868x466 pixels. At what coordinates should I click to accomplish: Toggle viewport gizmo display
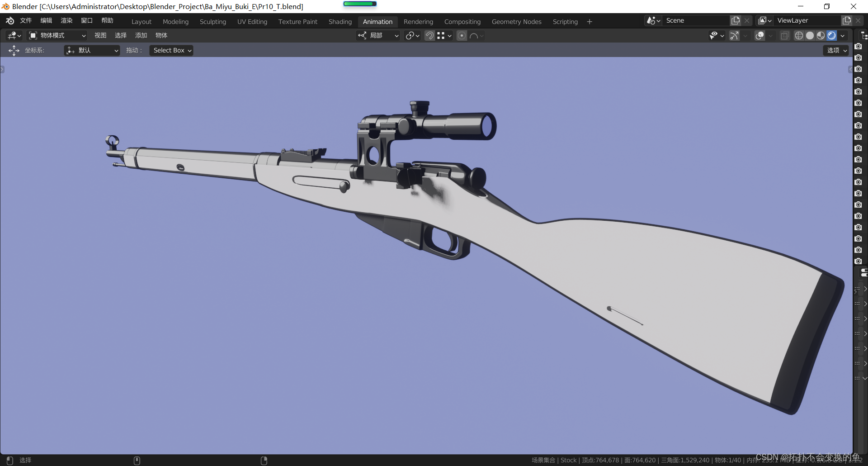pyautogui.click(x=734, y=35)
